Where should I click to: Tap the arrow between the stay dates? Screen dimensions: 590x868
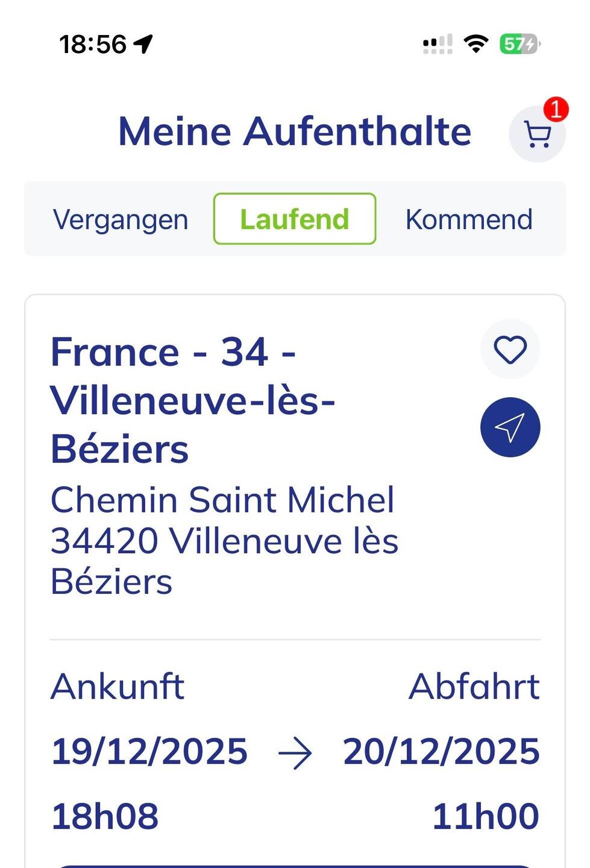(x=295, y=753)
